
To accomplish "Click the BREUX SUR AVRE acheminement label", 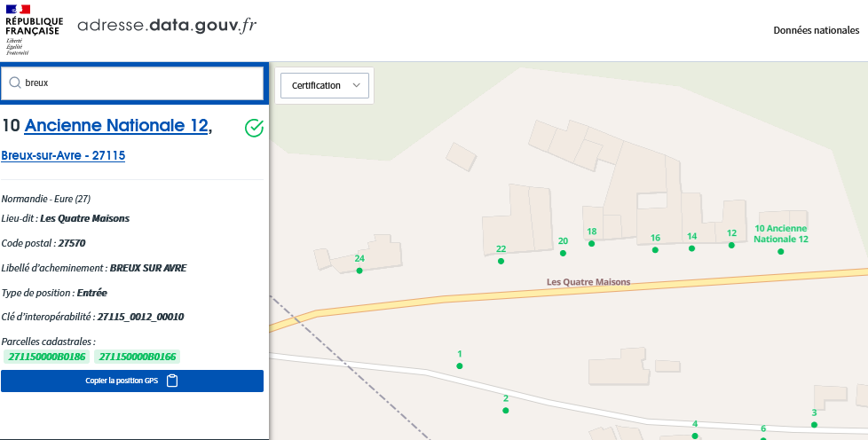I will pos(148,268).
